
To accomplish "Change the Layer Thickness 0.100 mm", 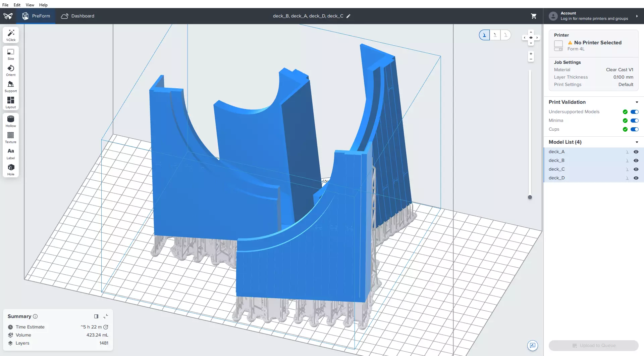I will 623,77.
